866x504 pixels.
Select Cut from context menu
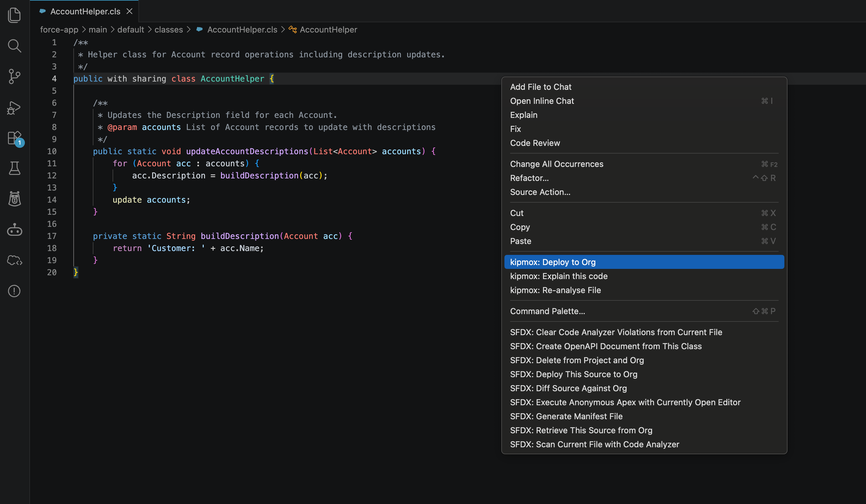(644, 213)
